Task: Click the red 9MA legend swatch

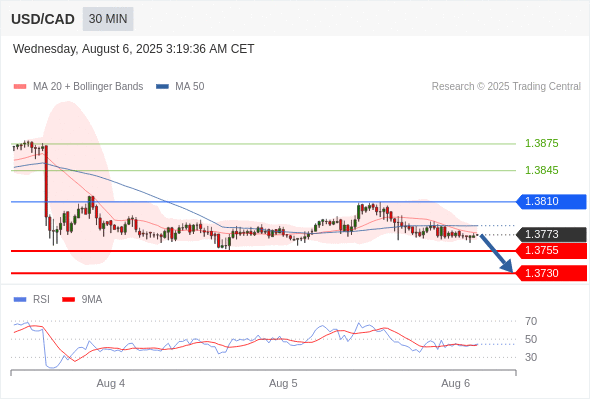Action: 68,300
